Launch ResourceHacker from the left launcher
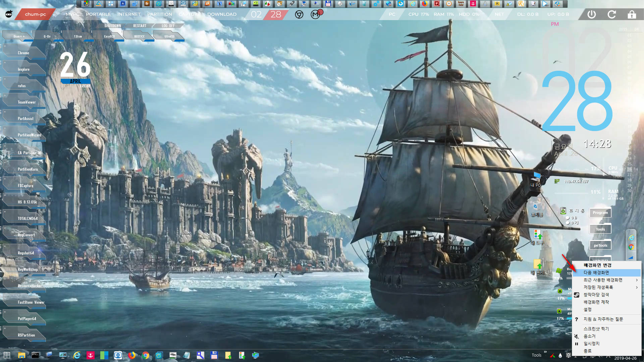644x362 pixels. [25, 286]
